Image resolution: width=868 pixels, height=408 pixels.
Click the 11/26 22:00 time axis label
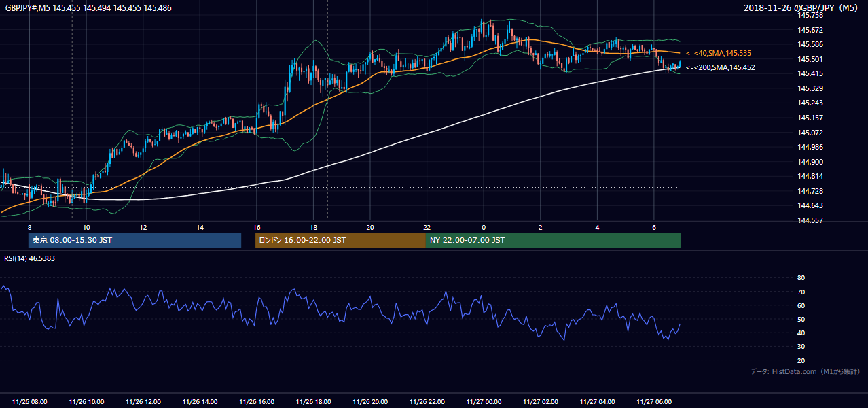pos(427,402)
